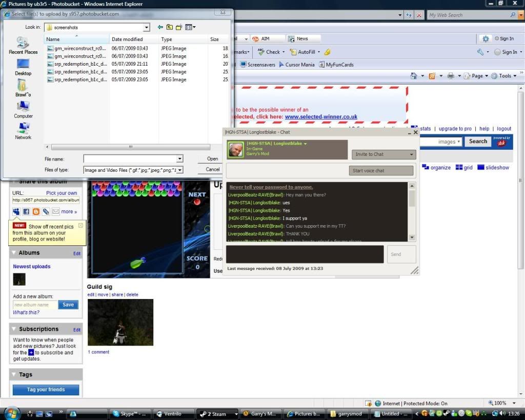Click the Blogger share icon

click(x=36, y=212)
